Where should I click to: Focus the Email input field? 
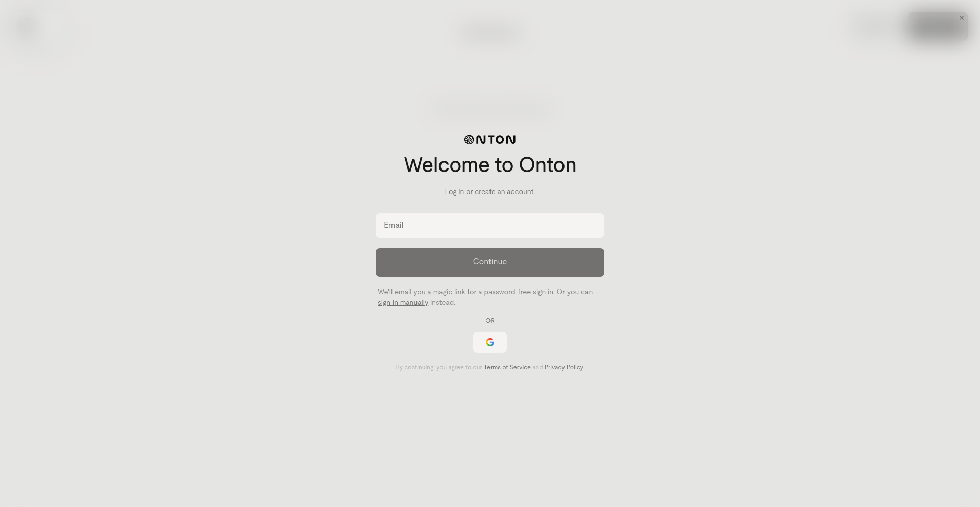(490, 226)
